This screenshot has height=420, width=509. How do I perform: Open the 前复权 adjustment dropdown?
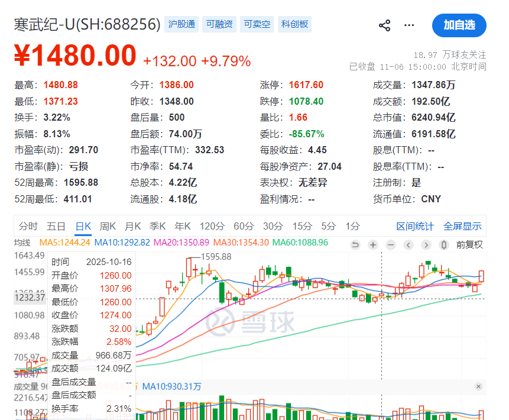tap(469, 244)
